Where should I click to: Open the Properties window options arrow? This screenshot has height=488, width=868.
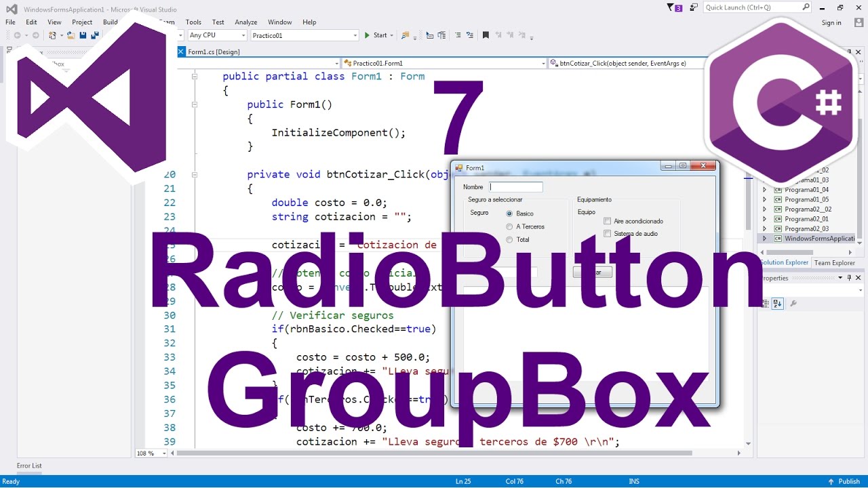coord(840,278)
